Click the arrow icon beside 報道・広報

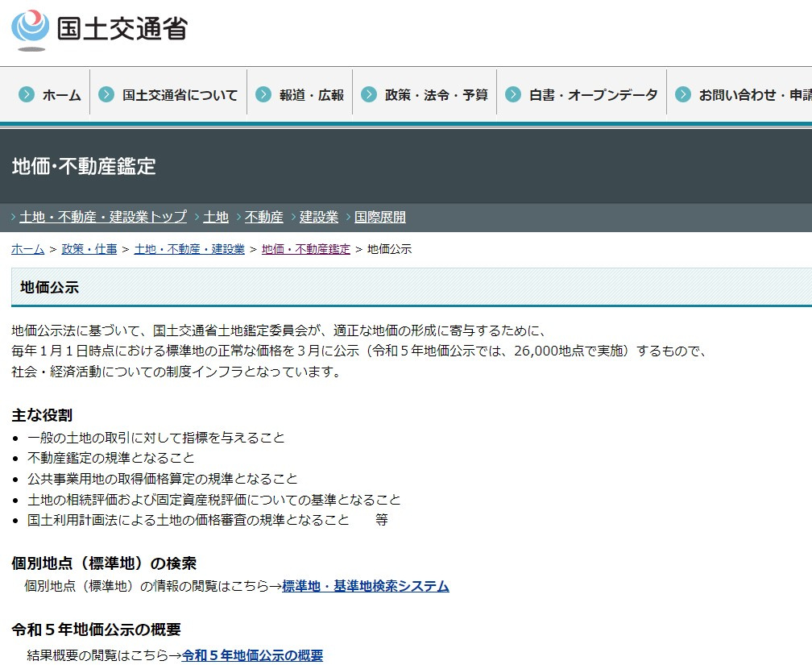coord(263,94)
